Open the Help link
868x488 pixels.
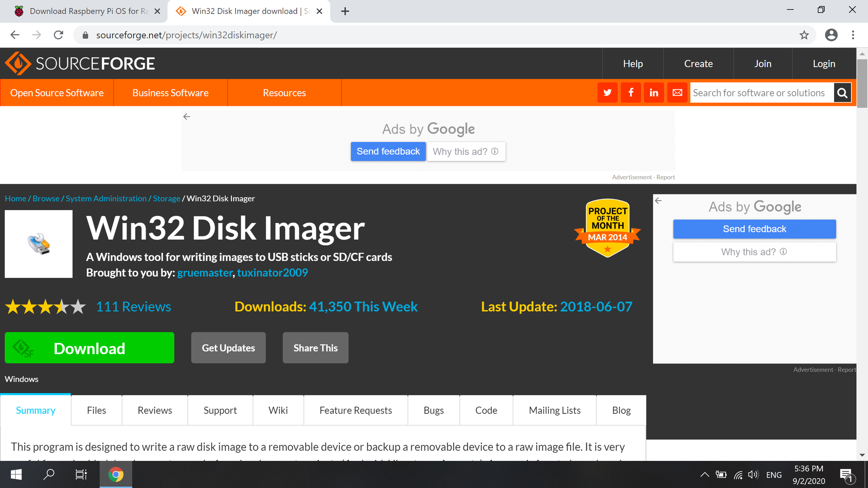tap(633, 64)
